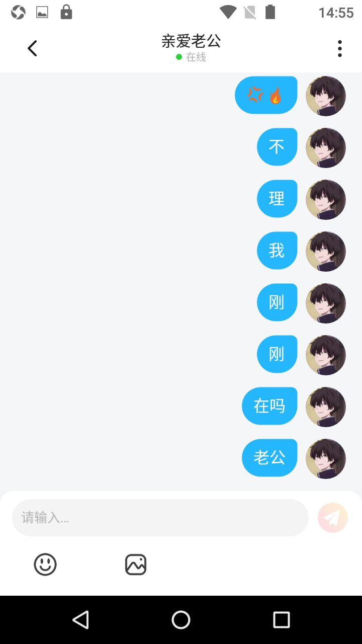Tap the send paper plane icon
Image resolution: width=362 pixels, height=644 pixels.
(x=333, y=518)
